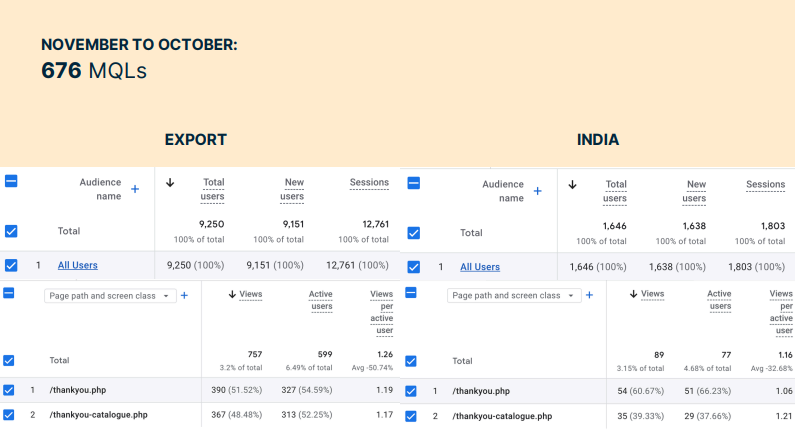Uncheck /thankyou-catalogue.php row in India page table
The height and width of the screenshot is (438, 795).
click(x=412, y=416)
